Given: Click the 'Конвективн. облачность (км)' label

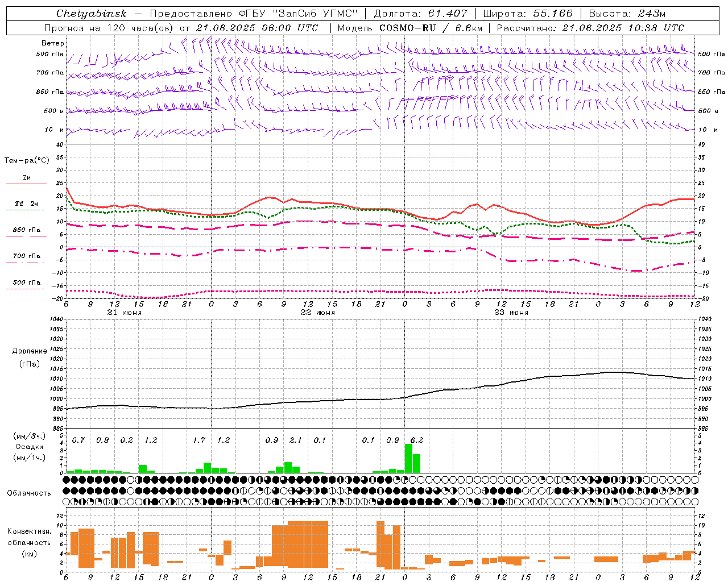Looking at the screenshot, I should 30,542.
